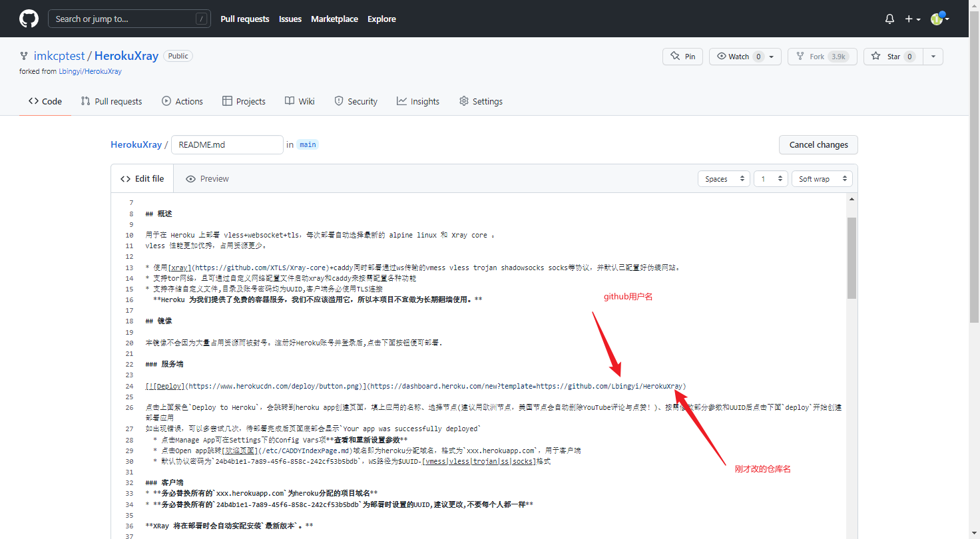The image size is (980, 539).
Task: Pin the HerokuXray repository
Action: 682,57
